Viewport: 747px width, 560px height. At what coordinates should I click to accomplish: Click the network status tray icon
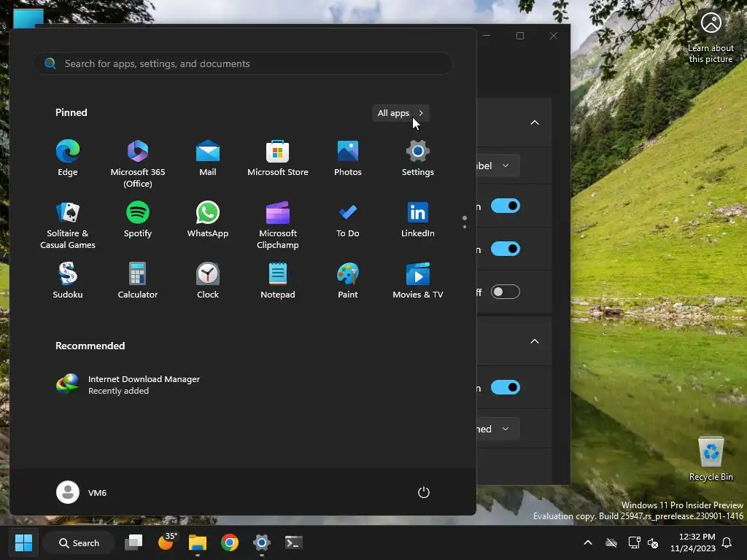coord(634,542)
